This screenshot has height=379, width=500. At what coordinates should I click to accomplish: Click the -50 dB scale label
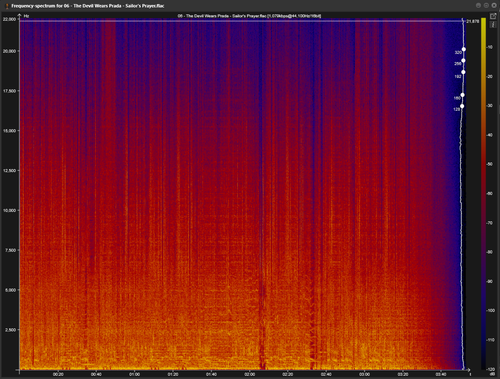coord(490,164)
